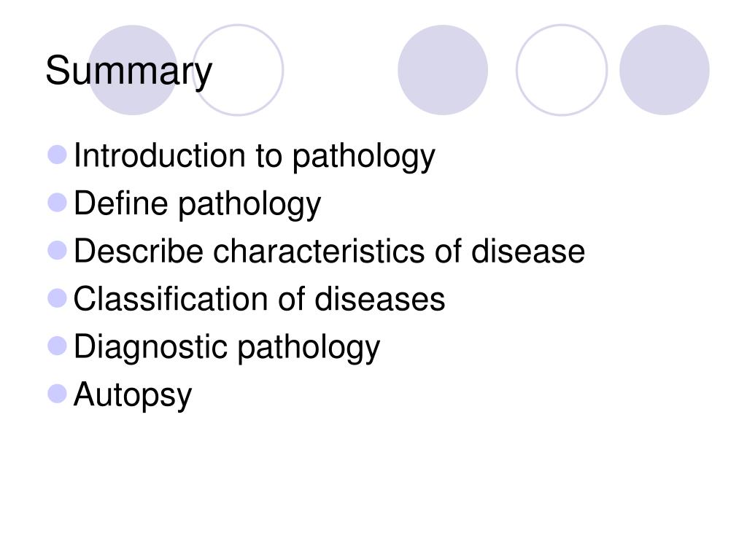
Task: Click the bullet dot beside Autopsy
Action: 57,394
